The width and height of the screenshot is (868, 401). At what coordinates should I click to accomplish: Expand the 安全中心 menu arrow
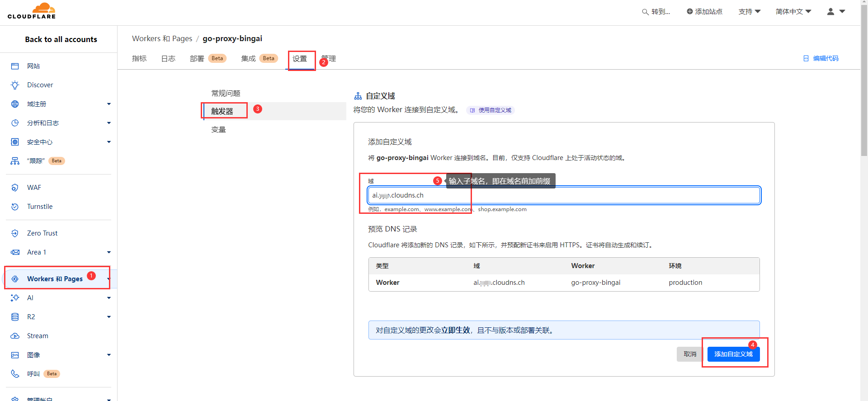tap(109, 142)
